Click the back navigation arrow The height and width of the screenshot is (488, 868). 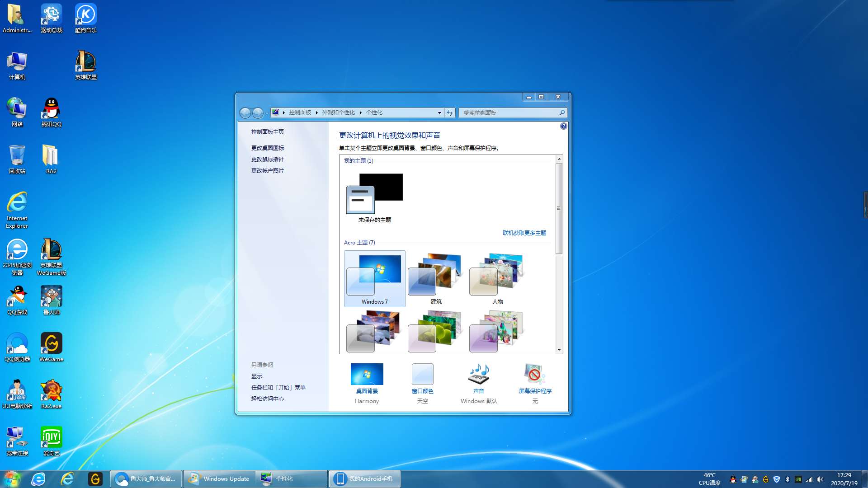245,113
